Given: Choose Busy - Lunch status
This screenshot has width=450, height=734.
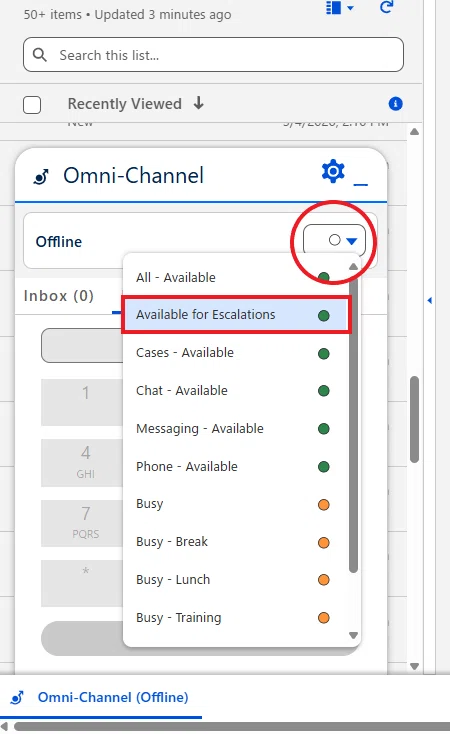Looking at the screenshot, I should [x=236, y=580].
